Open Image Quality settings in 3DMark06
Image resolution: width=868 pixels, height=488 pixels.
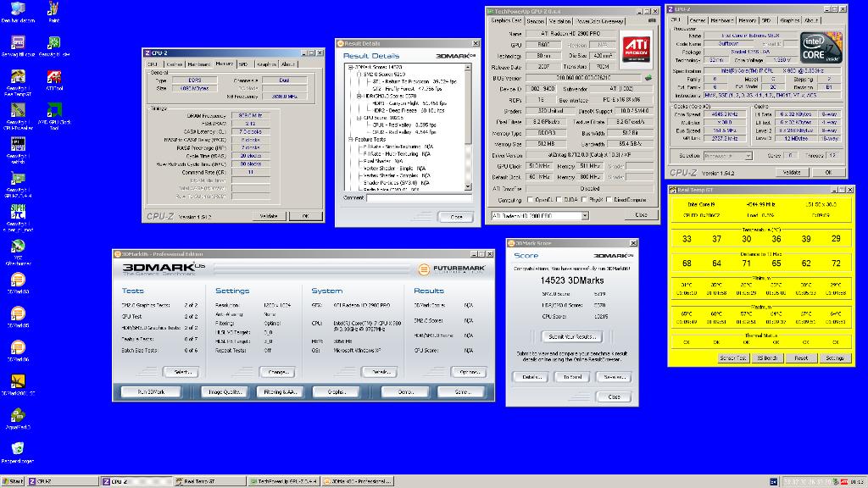pyautogui.click(x=224, y=391)
